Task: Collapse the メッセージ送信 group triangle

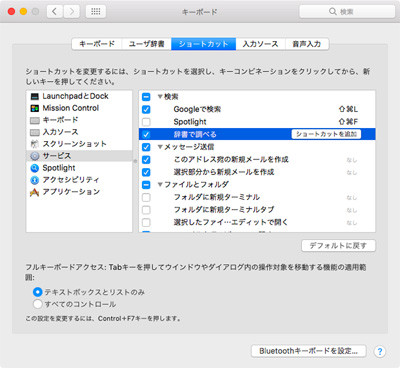Action: 160,147
